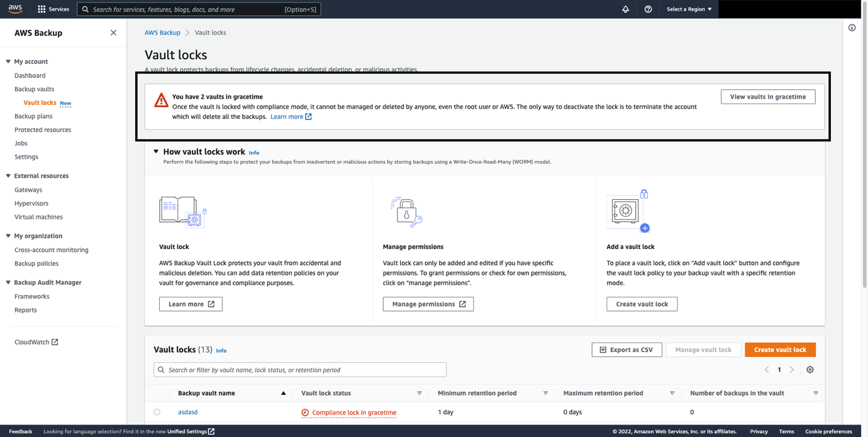Collapse the My organization section
868x437 pixels.
coord(8,236)
